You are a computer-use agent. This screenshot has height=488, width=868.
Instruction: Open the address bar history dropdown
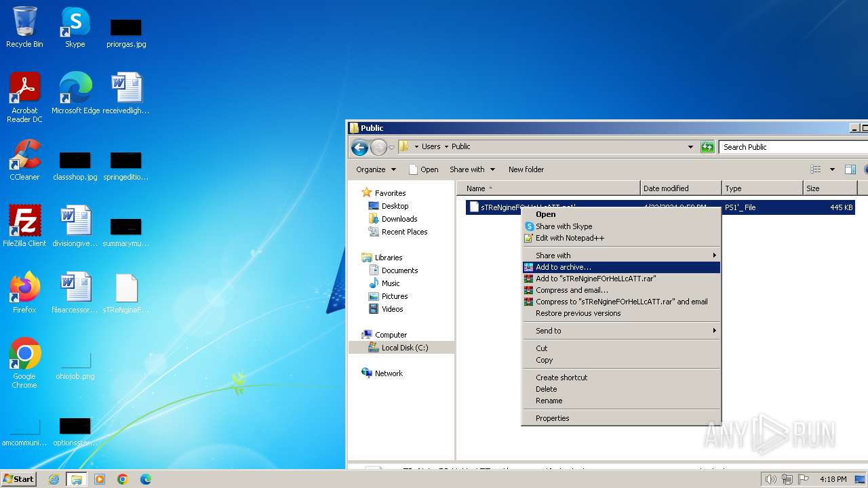[690, 147]
